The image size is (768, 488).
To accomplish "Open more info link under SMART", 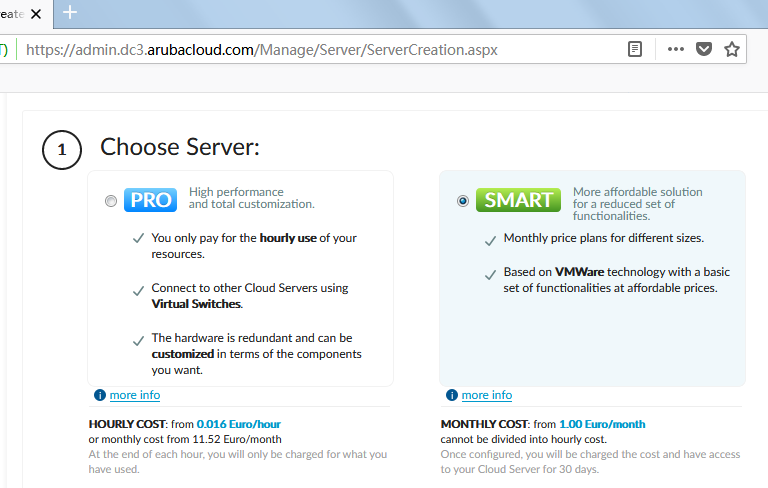I will 487,395.
